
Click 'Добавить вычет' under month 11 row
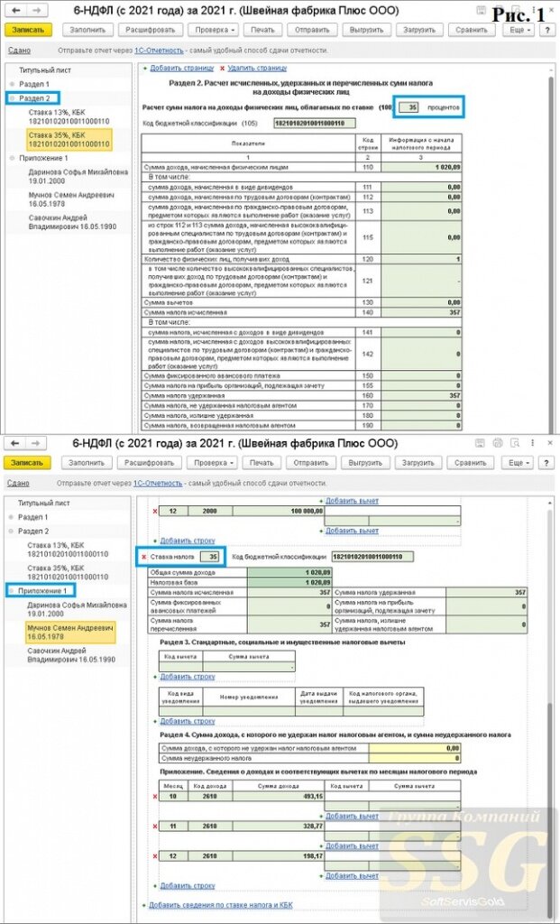[352, 845]
